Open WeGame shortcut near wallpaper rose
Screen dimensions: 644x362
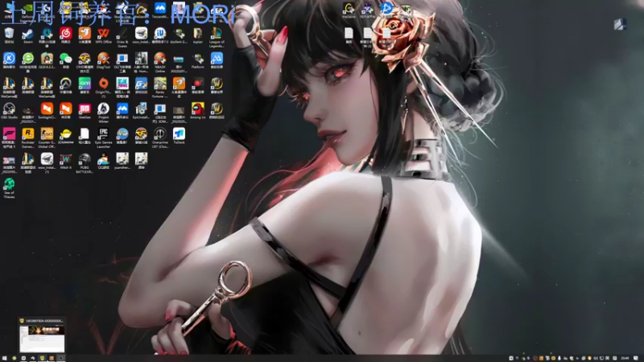point(349,10)
